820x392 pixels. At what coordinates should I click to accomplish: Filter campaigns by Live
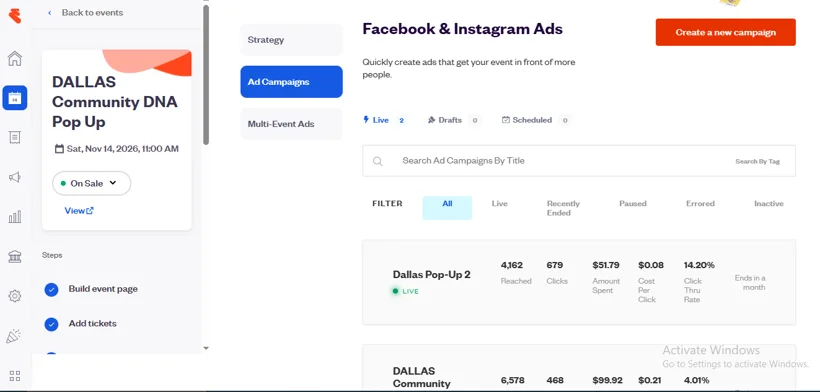499,204
